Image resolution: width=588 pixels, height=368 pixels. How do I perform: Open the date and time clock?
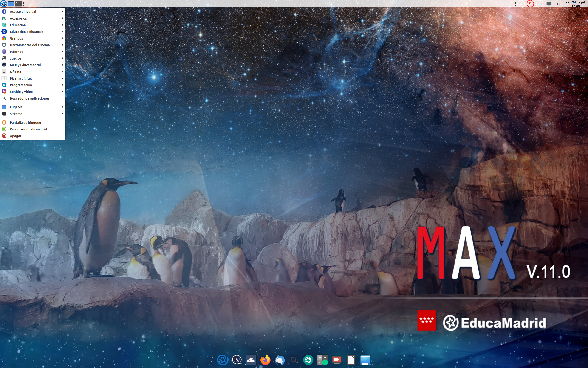(575, 4)
